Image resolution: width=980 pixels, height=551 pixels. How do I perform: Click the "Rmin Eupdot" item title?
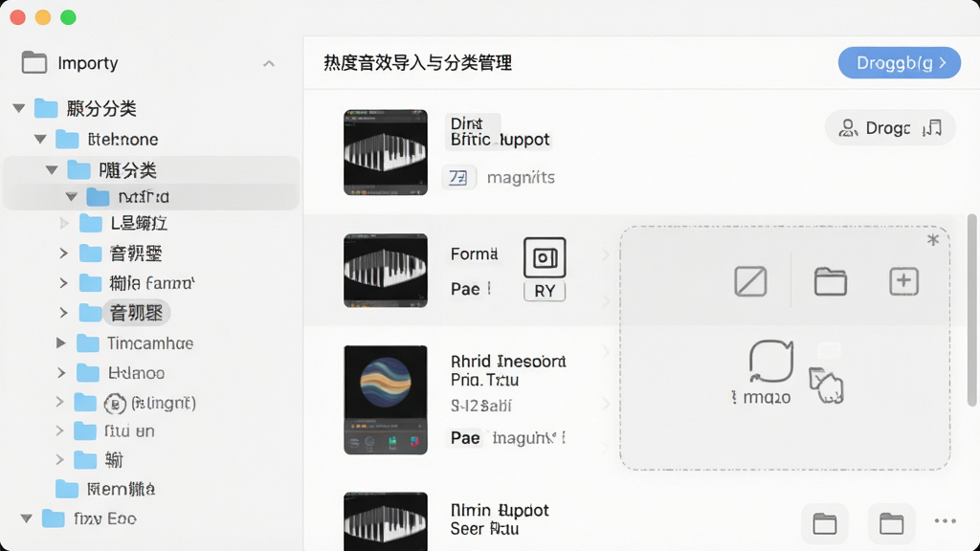[500, 510]
